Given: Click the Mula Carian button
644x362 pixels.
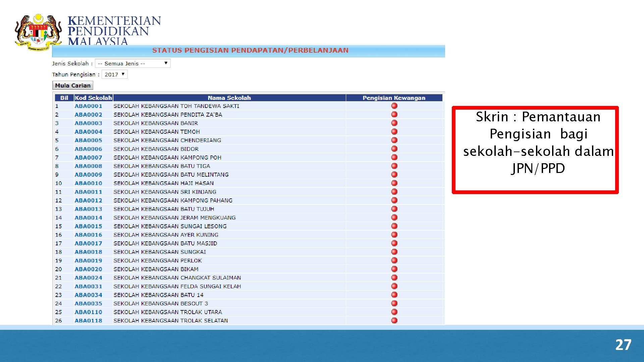Looking at the screenshot, I should tap(73, 85).
